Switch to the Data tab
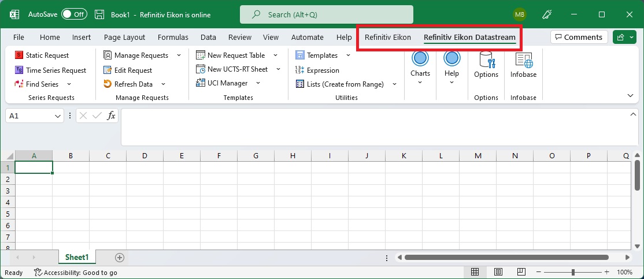The width and height of the screenshot is (644, 279). (x=208, y=38)
